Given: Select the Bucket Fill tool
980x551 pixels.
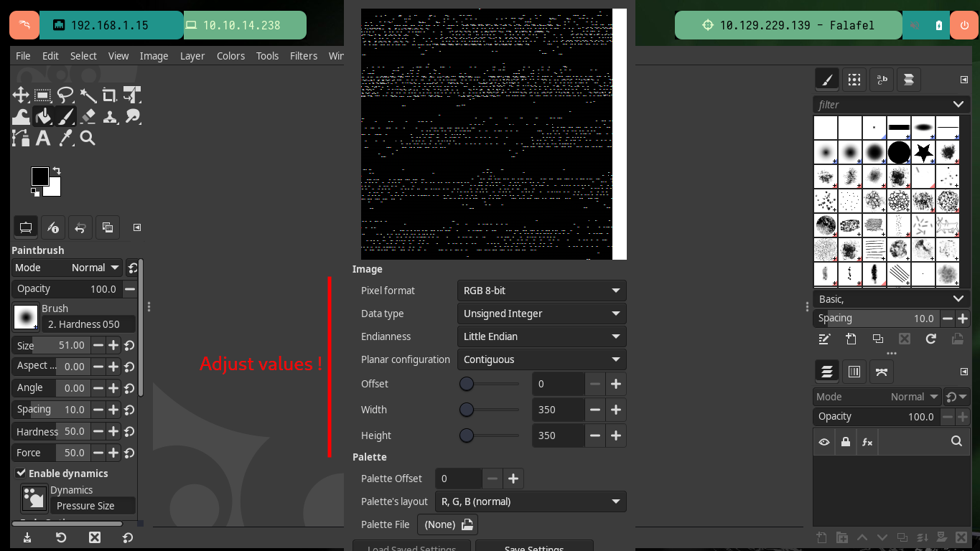Looking at the screenshot, I should (43, 116).
